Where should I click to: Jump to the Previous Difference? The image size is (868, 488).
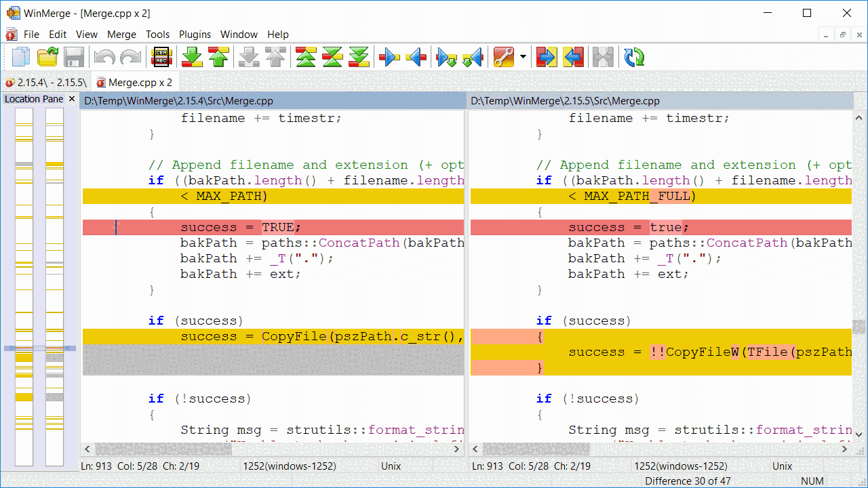[218, 57]
